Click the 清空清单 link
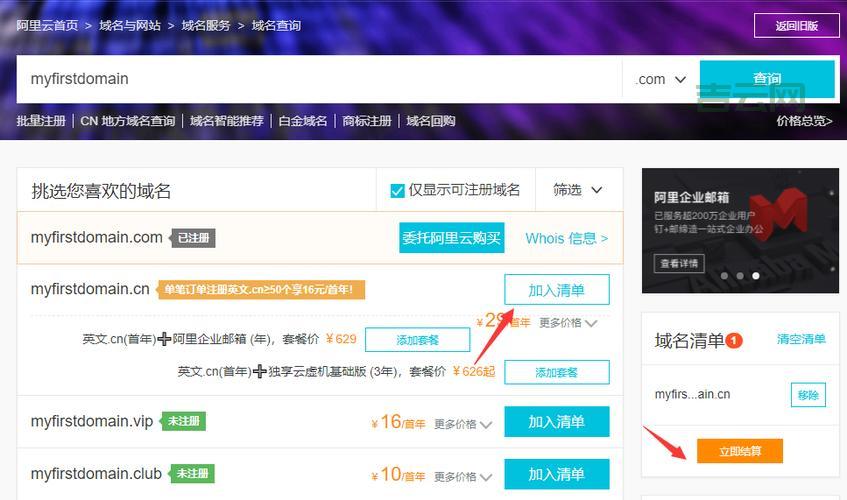The width and height of the screenshot is (847, 500). [x=801, y=339]
